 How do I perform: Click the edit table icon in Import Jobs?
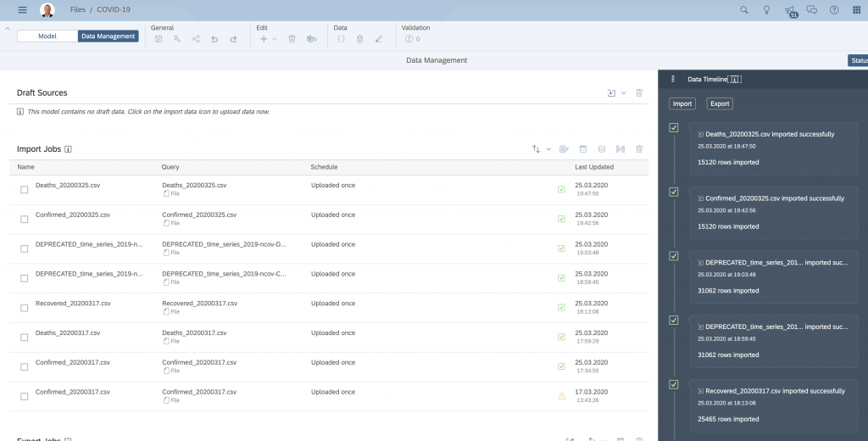pos(564,149)
